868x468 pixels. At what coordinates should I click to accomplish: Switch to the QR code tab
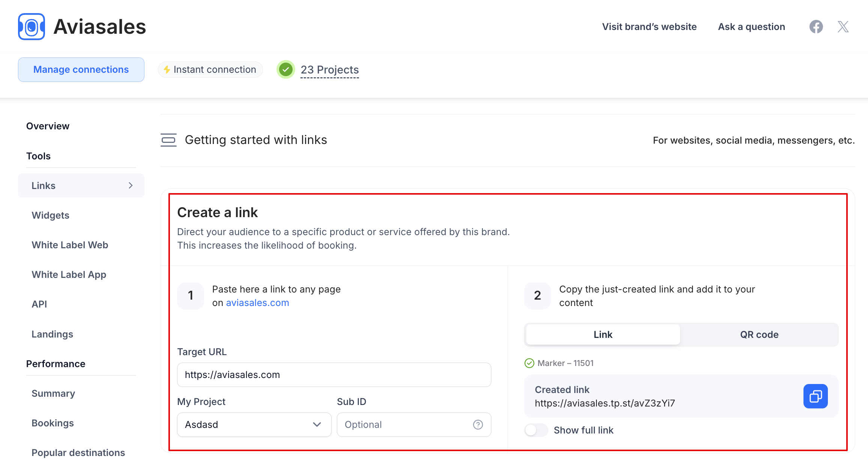[759, 334]
